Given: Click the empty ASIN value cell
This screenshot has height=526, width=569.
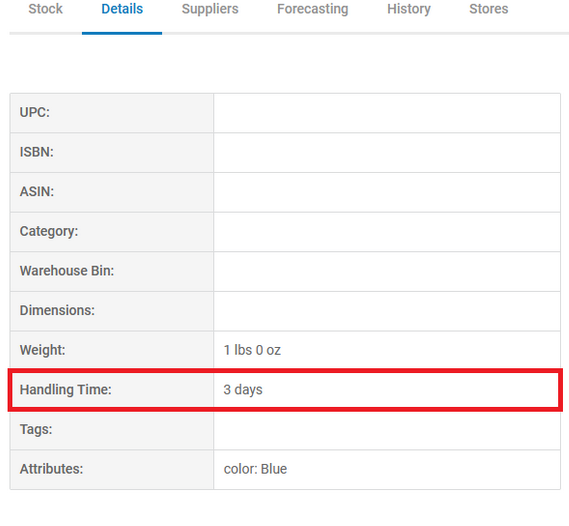Looking at the screenshot, I should pos(387,192).
